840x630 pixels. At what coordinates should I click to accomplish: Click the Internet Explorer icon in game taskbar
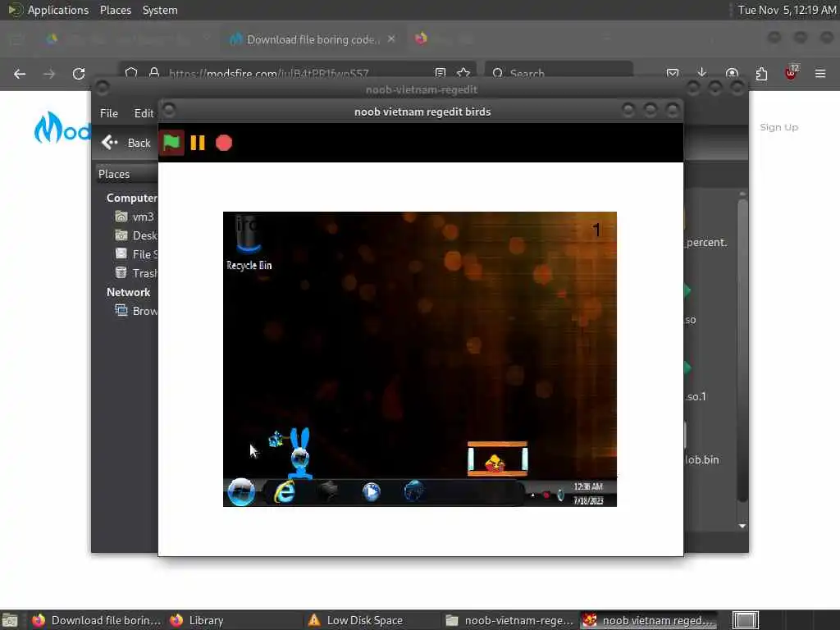[x=285, y=491]
